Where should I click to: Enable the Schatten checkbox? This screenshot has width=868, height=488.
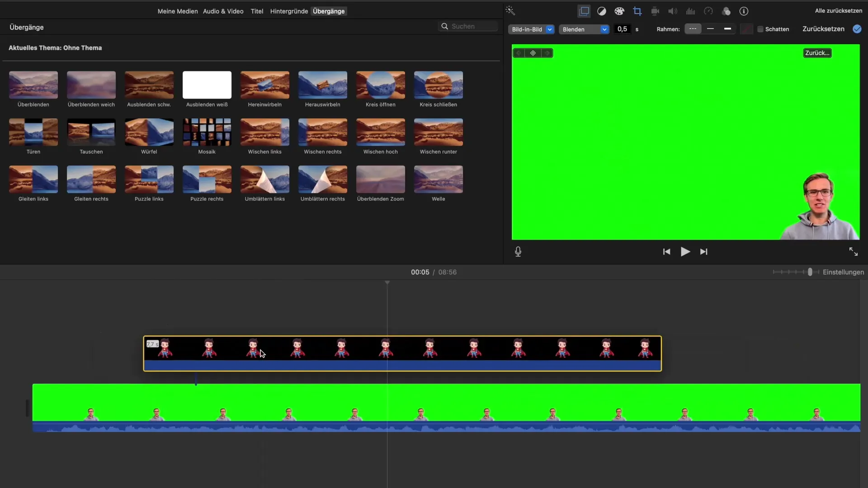760,29
